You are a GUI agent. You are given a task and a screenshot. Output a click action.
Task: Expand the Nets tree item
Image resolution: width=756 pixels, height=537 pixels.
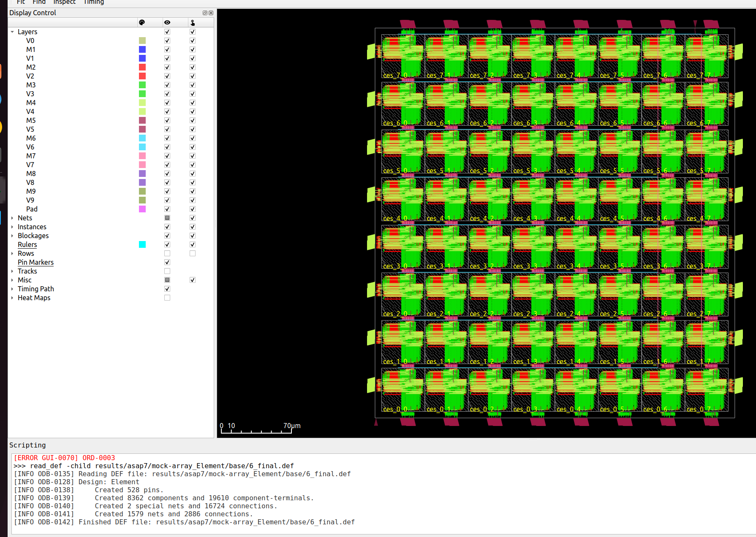pyautogui.click(x=12, y=218)
